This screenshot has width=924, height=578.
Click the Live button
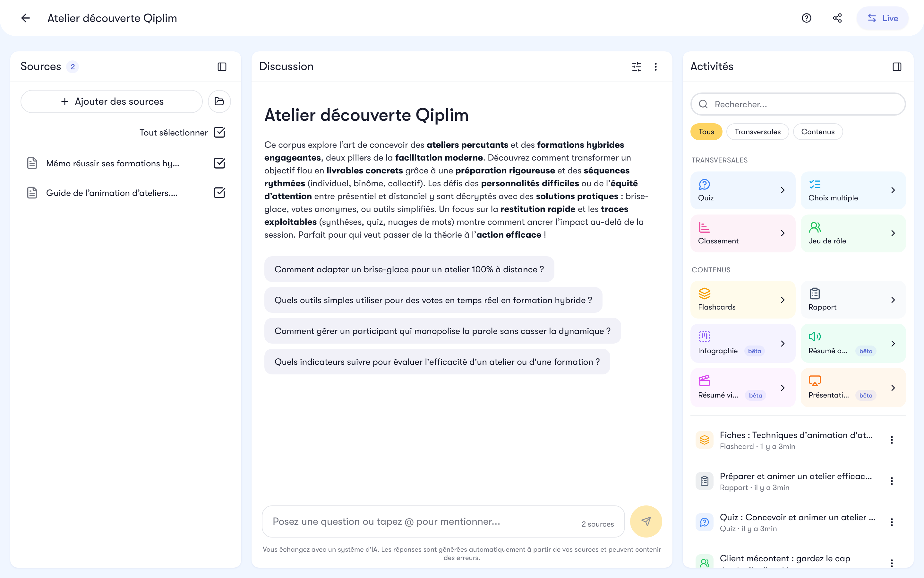point(882,18)
